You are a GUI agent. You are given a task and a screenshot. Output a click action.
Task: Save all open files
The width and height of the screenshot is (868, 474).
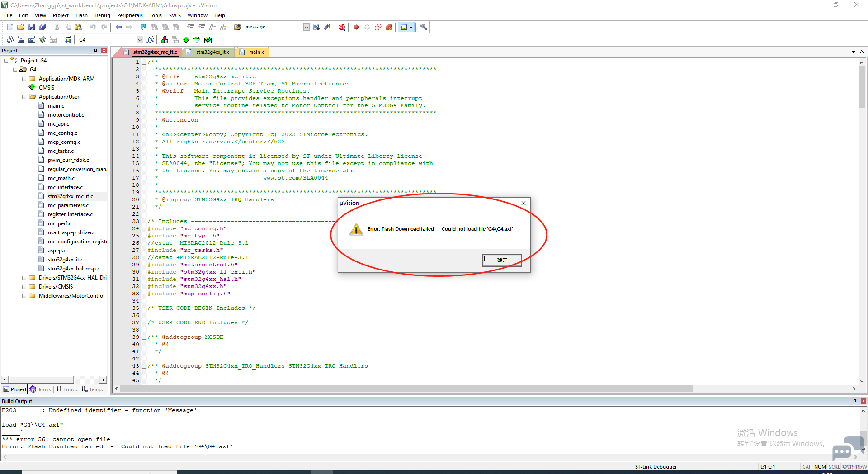tap(42, 27)
